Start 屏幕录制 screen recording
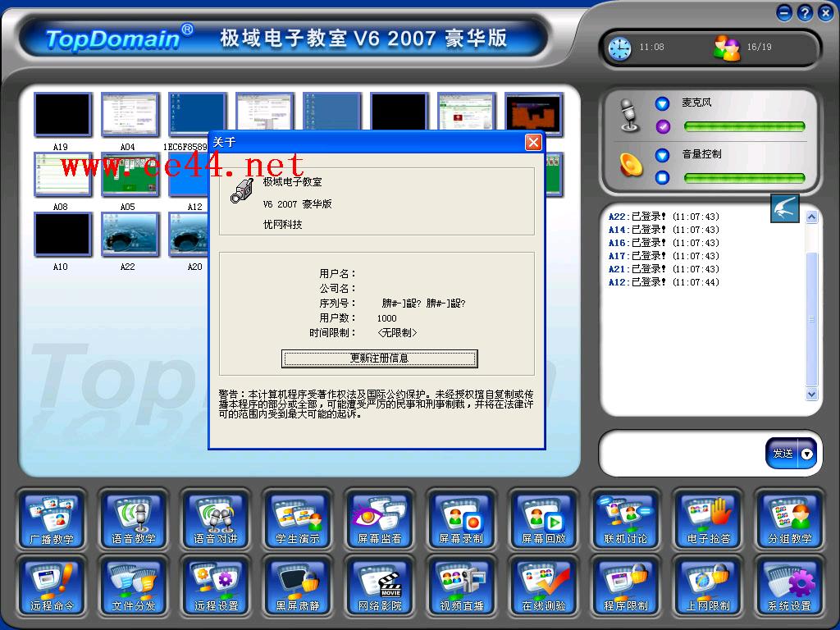The height and width of the screenshot is (630, 840). coord(462,519)
